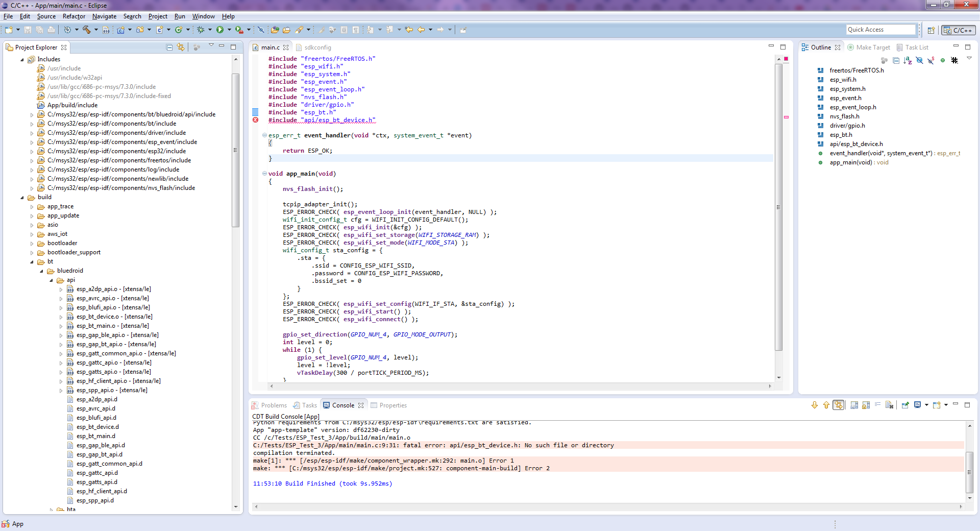Image resolution: width=980 pixels, height=531 pixels.
Task: Click Next Error arrow in Console
Action: click(815, 405)
